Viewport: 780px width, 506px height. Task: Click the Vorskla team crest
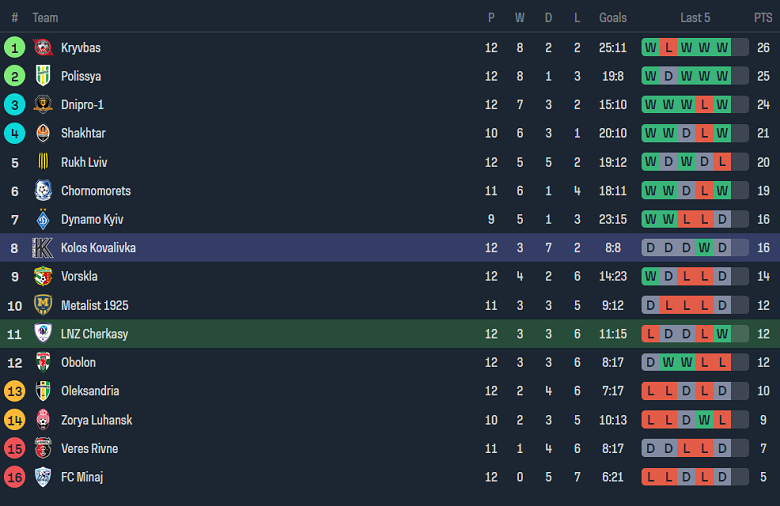pyautogui.click(x=43, y=276)
